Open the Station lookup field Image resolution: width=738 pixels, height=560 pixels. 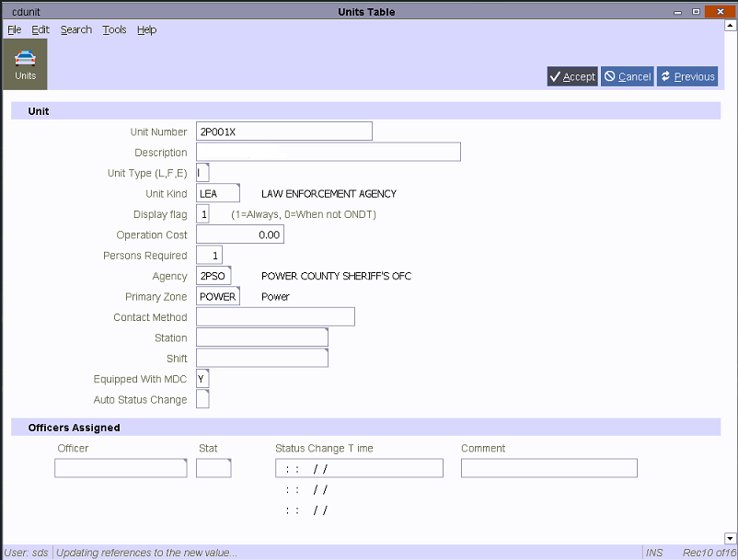pos(262,337)
